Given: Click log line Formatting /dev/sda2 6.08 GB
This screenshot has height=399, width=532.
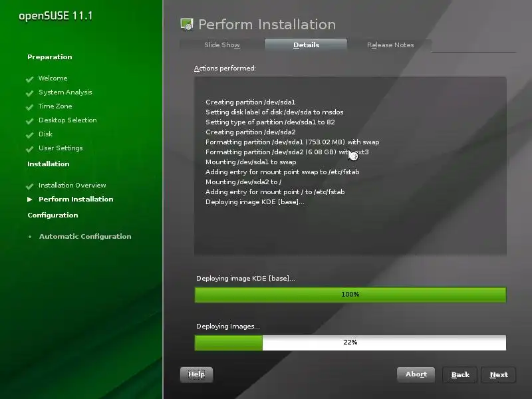Looking at the screenshot, I should coord(287,152).
